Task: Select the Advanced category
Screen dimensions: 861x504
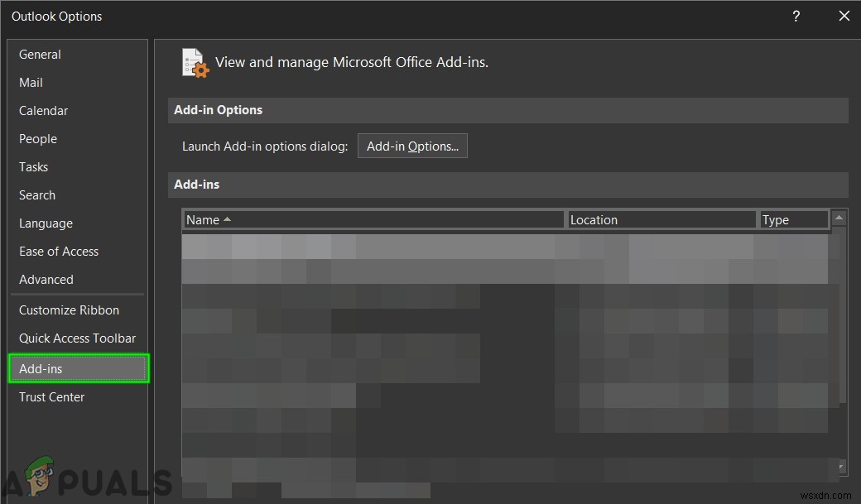Action: 46,279
